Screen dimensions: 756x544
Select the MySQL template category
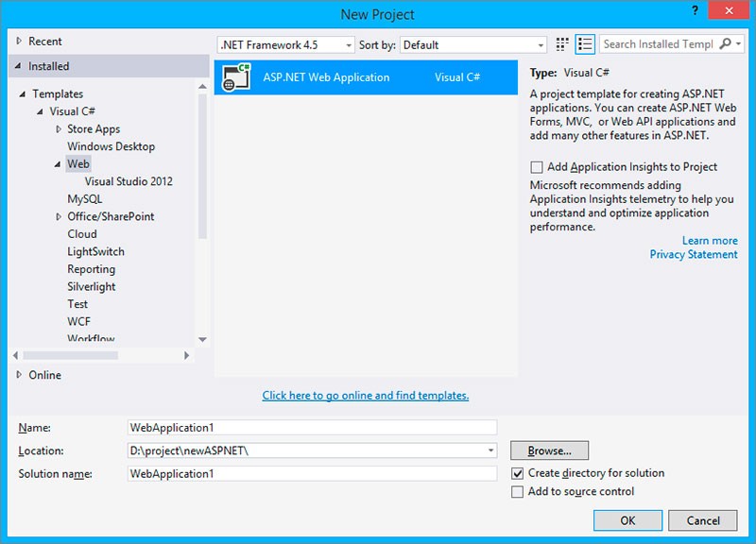coord(85,199)
